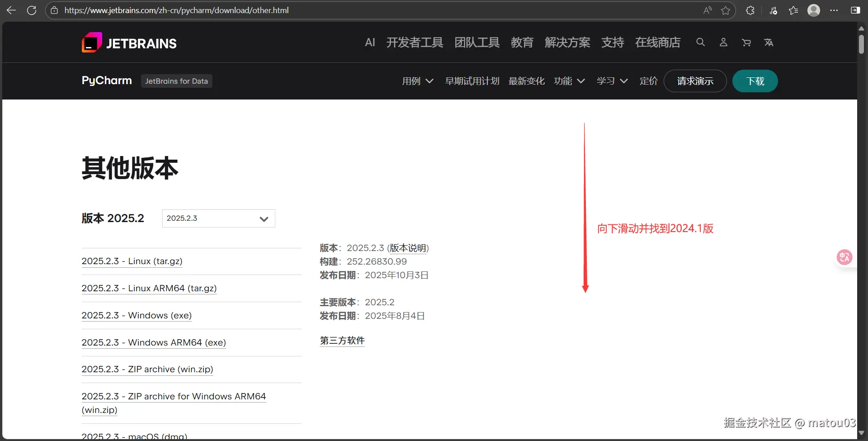868x441 pixels.
Task: Download ZIP archive for Windows ARM64 (win.zip)
Action: click(x=174, y=403)
